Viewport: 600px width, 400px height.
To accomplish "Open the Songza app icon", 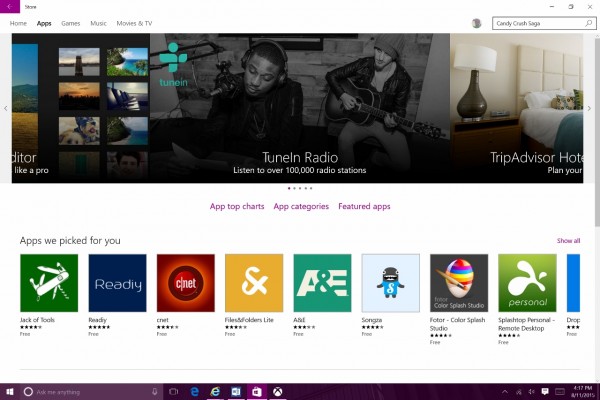I will [391, 283].
